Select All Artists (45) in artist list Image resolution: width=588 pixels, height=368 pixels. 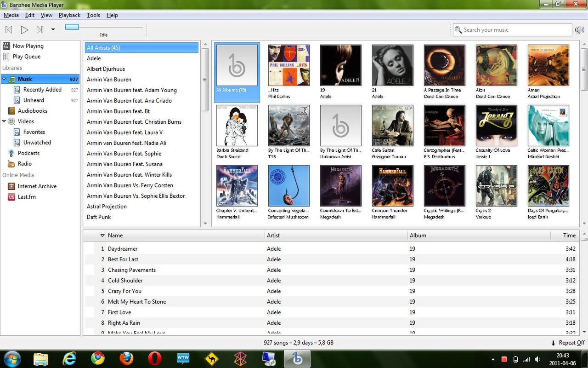(141, 48)
